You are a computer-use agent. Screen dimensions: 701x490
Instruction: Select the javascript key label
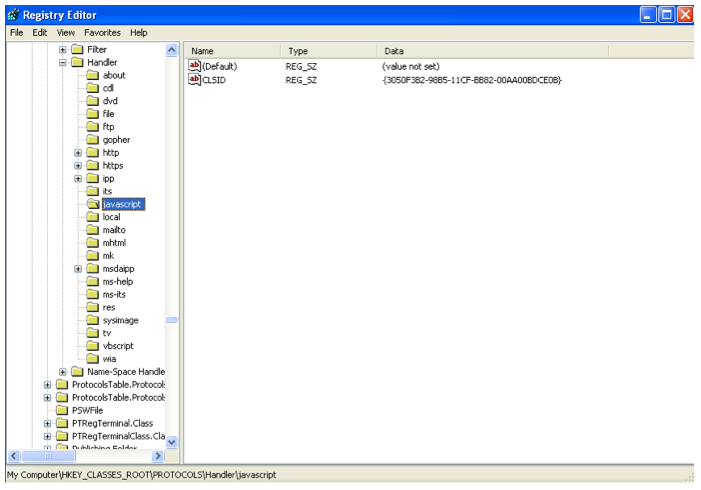point(123,205)
